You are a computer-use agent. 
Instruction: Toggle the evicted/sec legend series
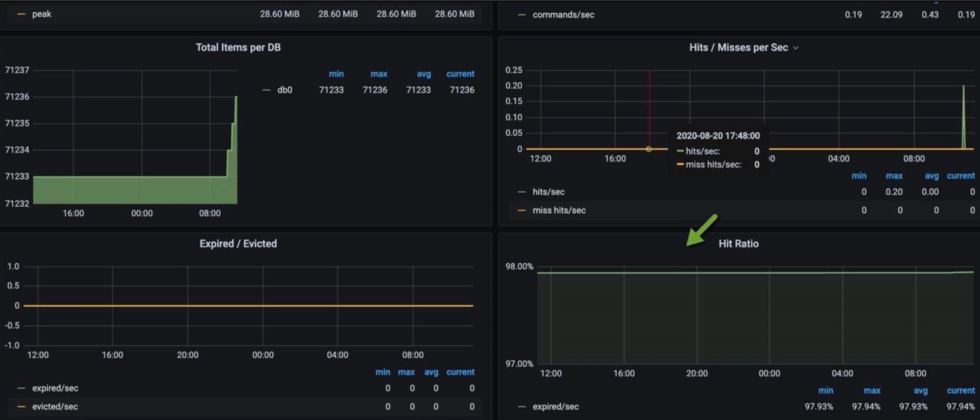tap(55, 406)
